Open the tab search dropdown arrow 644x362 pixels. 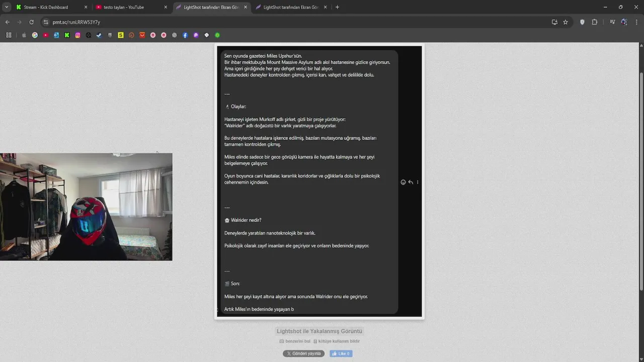[6, 7]
